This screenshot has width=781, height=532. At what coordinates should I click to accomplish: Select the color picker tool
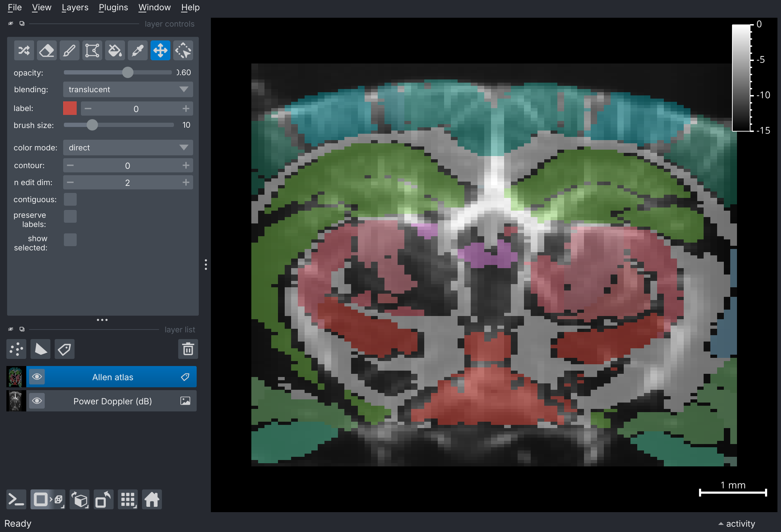click(137, 50)
